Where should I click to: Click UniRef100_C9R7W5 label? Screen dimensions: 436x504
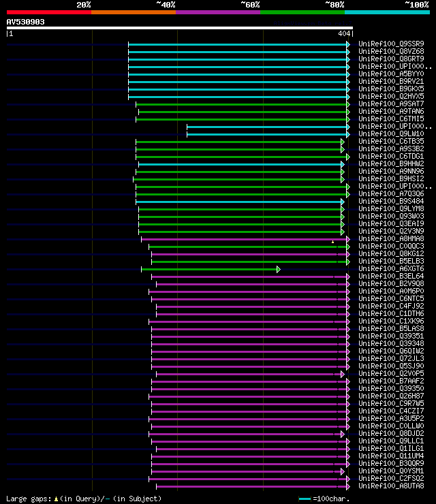click(391, 404)
